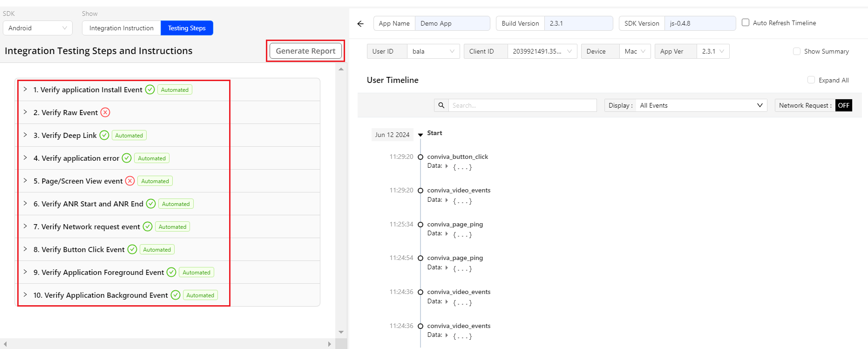Open the App Ver dropdown
This screenshot has width=868, height=349.
tap(713, 51)
